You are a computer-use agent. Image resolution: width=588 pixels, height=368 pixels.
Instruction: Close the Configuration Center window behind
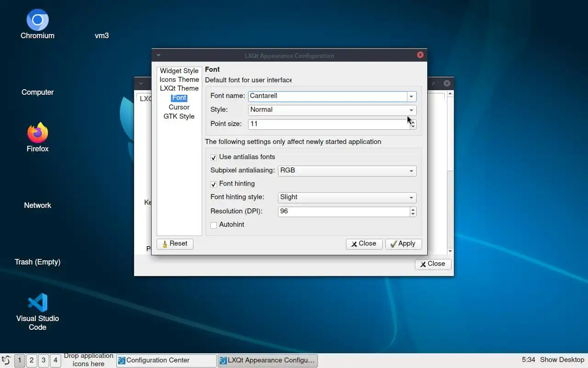(x=447, y=83)
